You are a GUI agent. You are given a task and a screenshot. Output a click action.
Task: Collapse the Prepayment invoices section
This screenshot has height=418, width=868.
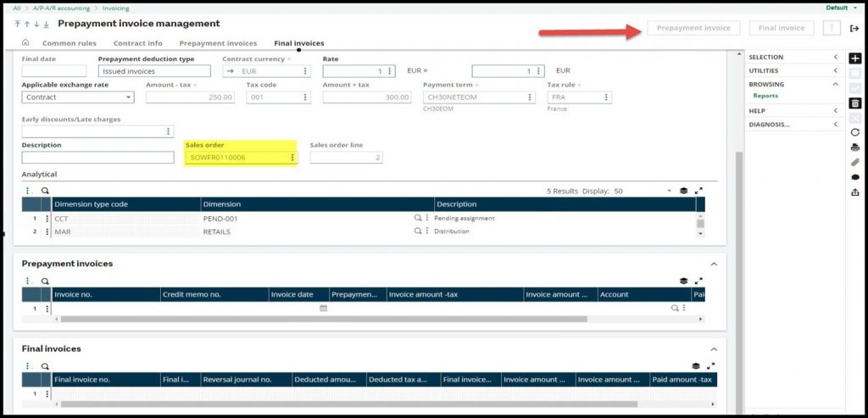(714, 264)
